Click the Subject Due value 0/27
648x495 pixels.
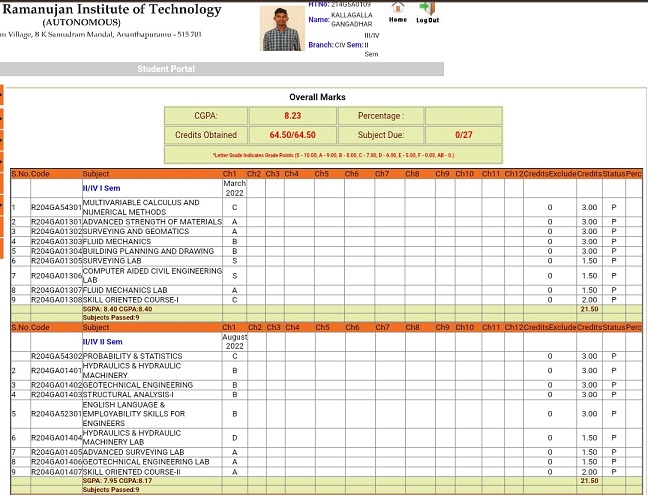coord(464,135)
